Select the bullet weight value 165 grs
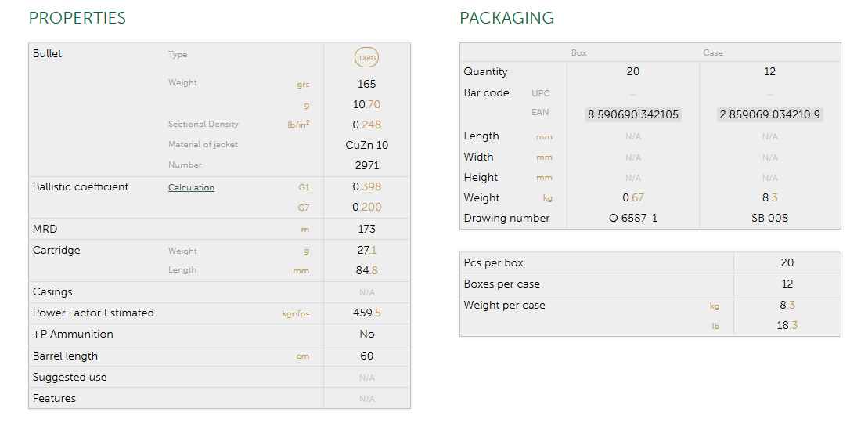The height and width of the screenshot is (434, 868). click(x=366, y=84)
